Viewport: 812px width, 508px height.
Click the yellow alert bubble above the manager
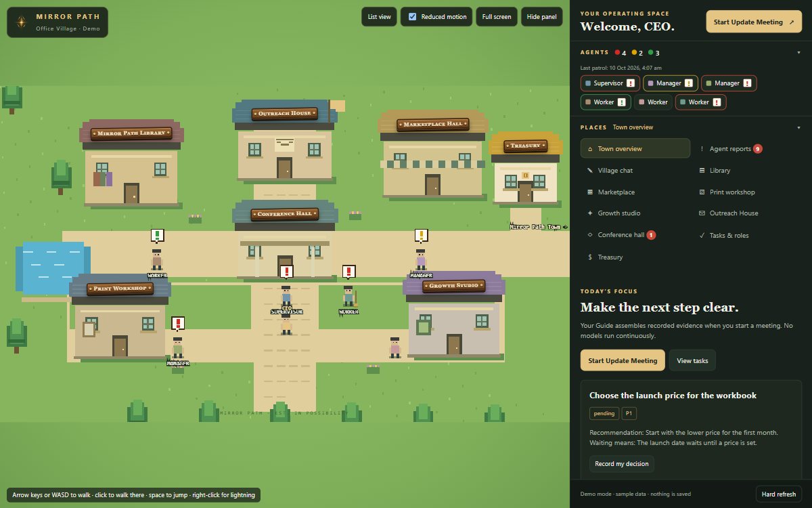coord(422,236)
